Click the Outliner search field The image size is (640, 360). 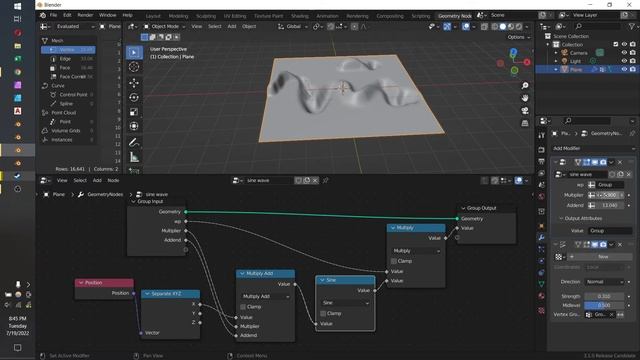[x=598, y=27]
